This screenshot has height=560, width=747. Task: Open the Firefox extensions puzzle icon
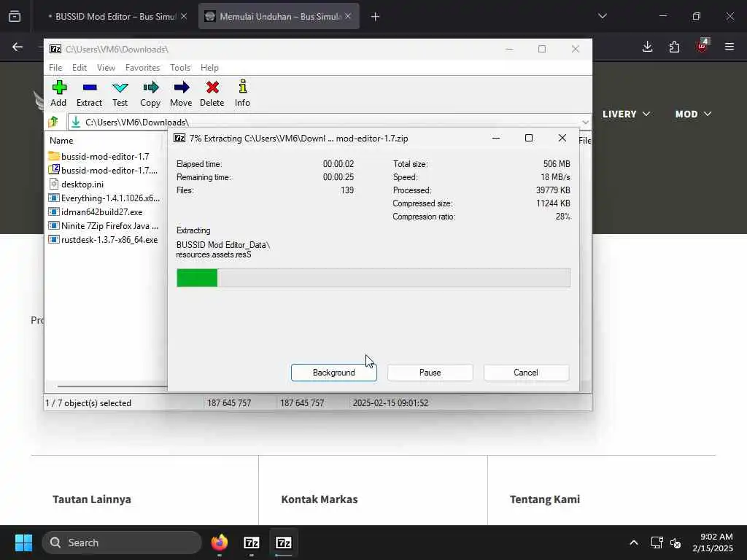pos(674,47)
